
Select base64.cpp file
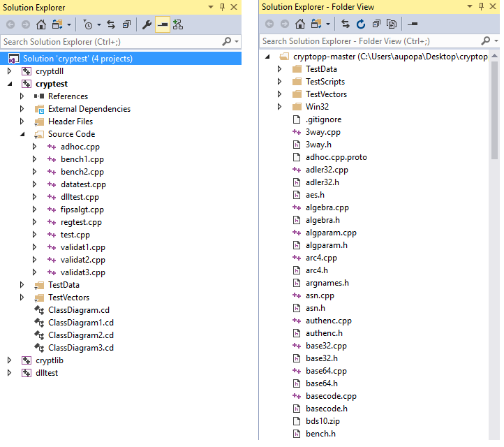(326, 371)
